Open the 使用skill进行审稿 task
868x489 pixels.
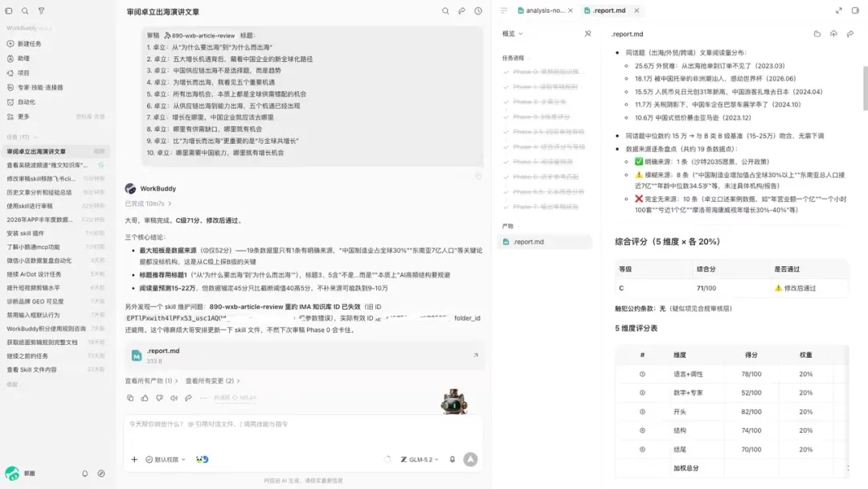coord(55,206)
